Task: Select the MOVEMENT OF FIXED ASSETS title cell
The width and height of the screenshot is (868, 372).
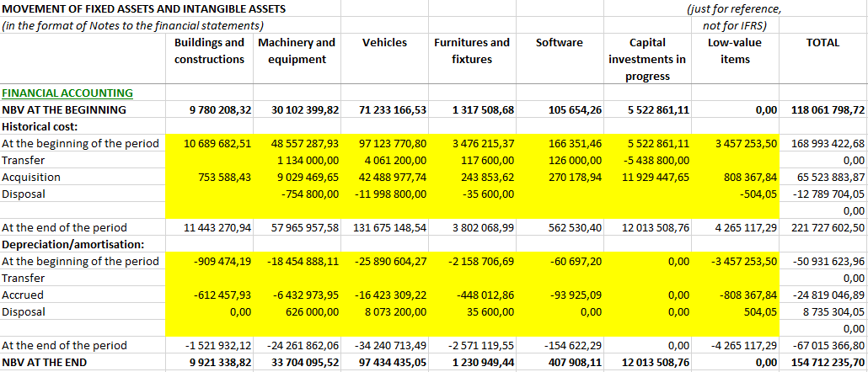Action: [145, 8]
